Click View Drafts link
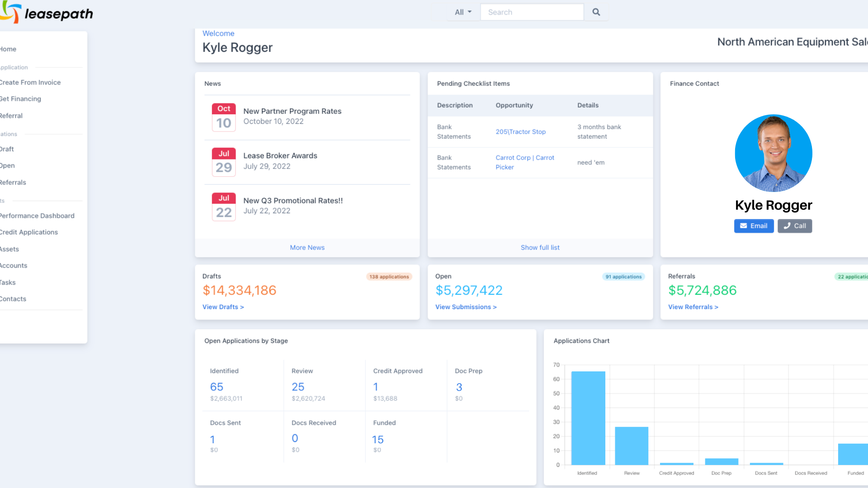Viewport: 868px width, 488px height. coord(223,307)
